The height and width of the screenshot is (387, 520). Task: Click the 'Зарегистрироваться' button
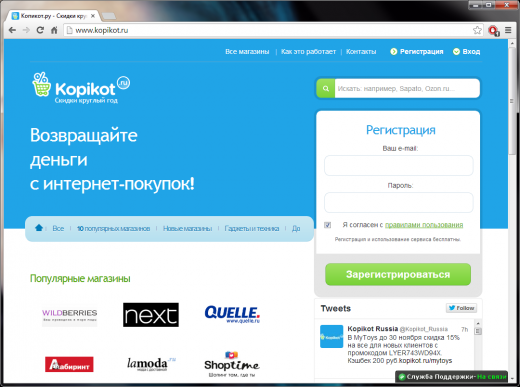[x=398, y=274]
